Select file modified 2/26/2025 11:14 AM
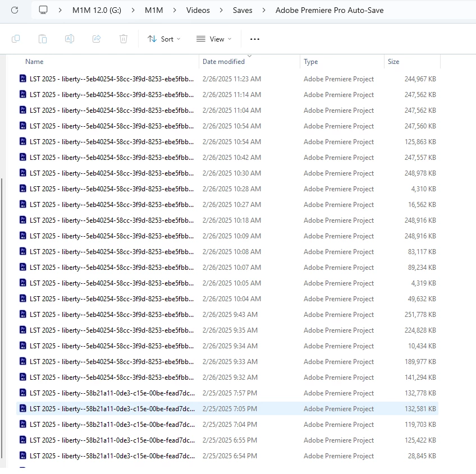This screenshot has height=474, width=476. pyautogui.click(x=227, y=95)
